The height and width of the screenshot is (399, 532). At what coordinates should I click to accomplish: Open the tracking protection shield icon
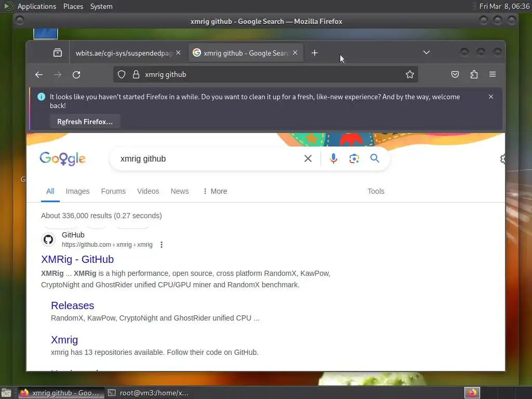coord(122,75)
